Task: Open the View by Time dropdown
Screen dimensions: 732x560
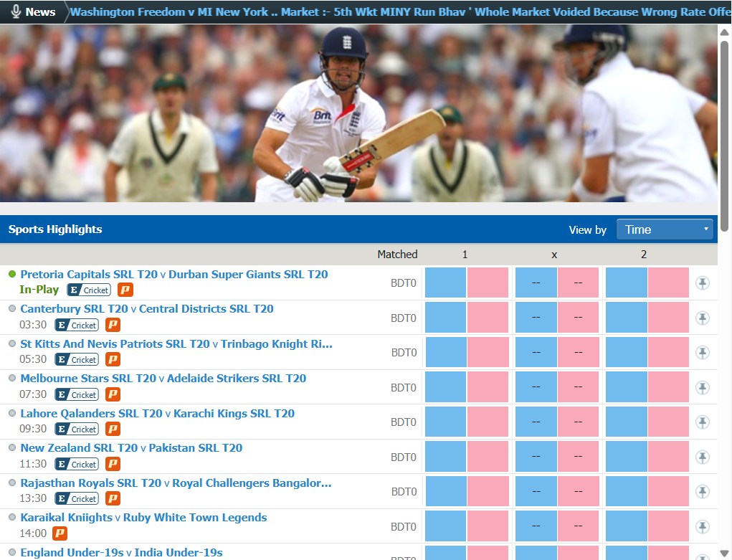Action: (665, 229)
